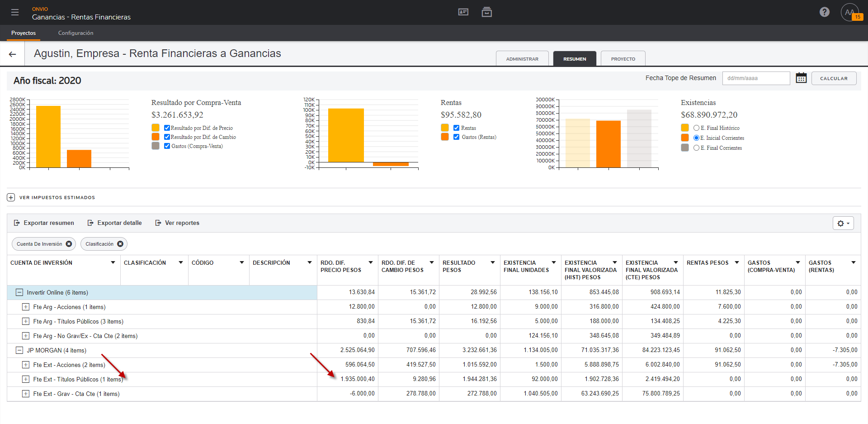Expand Fte Ext - Acciones row

click(x=26, y=365)
